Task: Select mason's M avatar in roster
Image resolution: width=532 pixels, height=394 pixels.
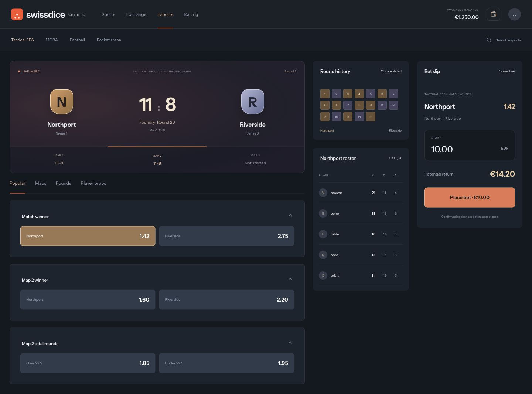Action: pos(323,193)
